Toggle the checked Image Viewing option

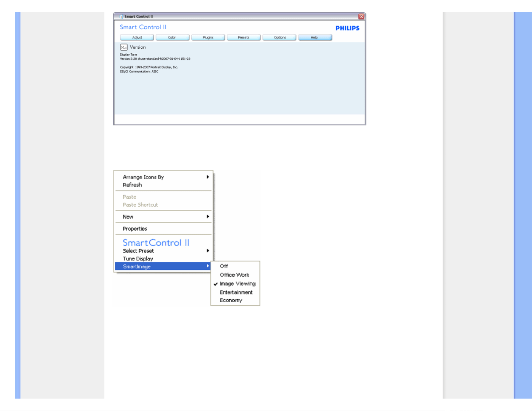235,284
